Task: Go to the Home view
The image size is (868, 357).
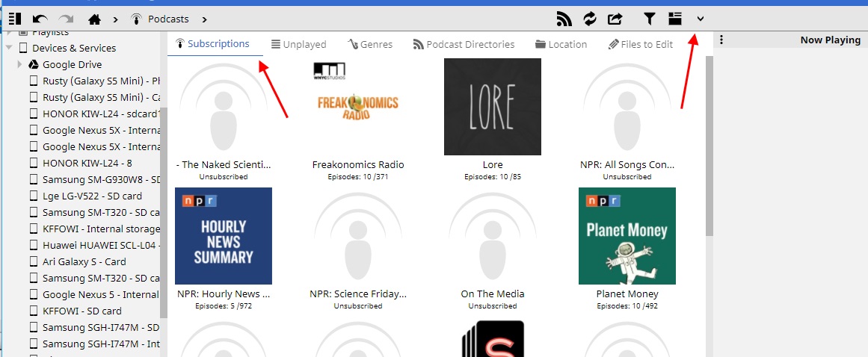Action: coord(94,19)
